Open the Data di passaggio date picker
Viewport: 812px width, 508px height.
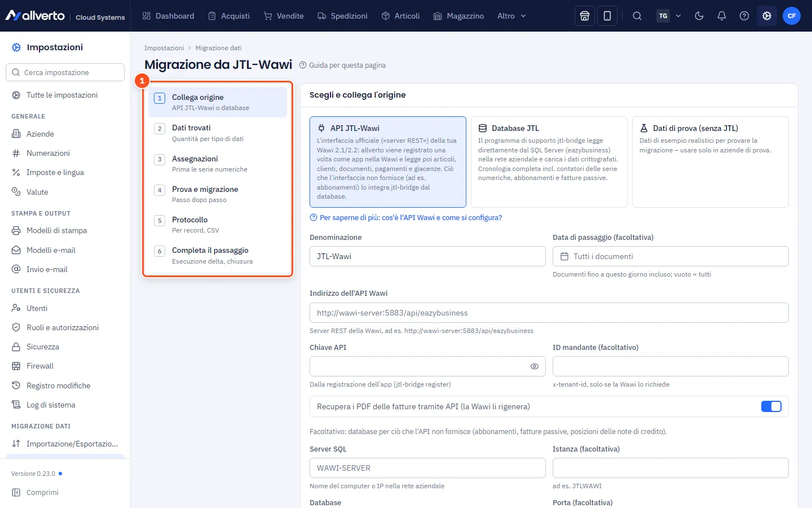pyautogui.click(x=670, y=256)
